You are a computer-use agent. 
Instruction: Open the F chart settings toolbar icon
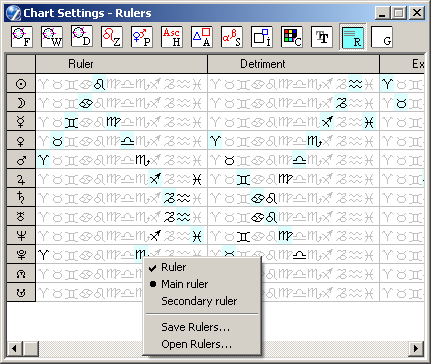(22, 37)
